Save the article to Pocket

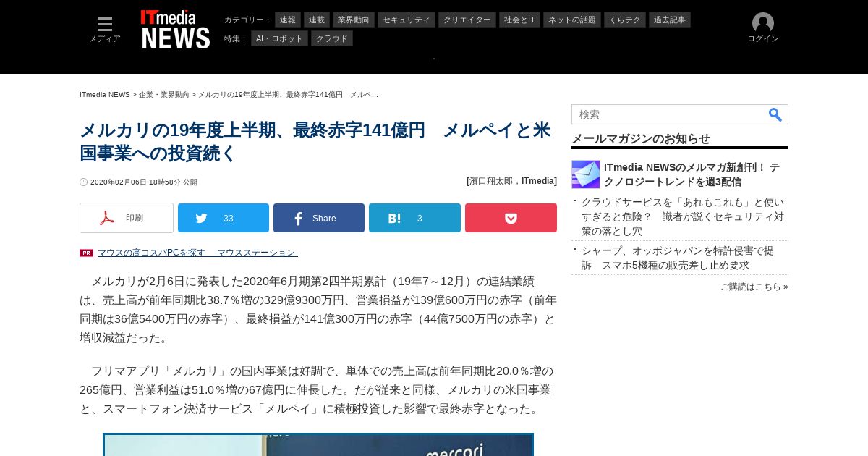[511, 218]
